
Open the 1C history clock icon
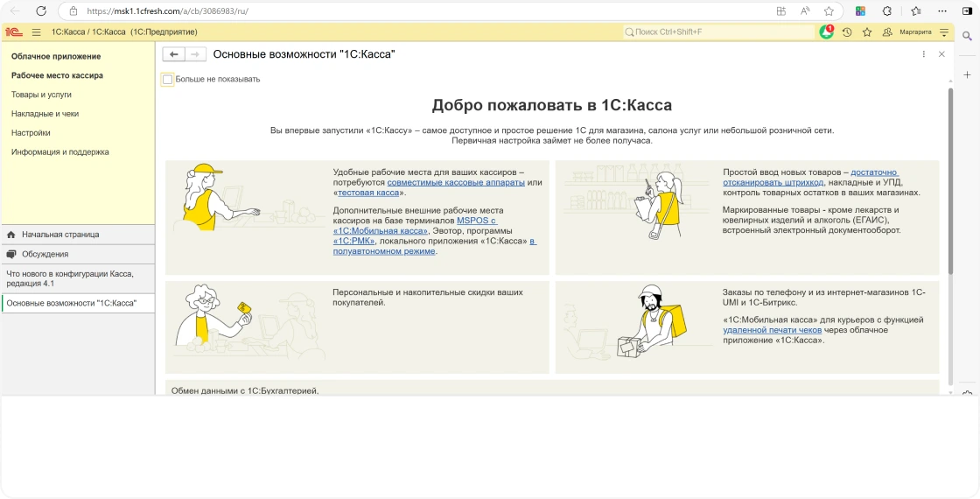[x=847, y=32]
